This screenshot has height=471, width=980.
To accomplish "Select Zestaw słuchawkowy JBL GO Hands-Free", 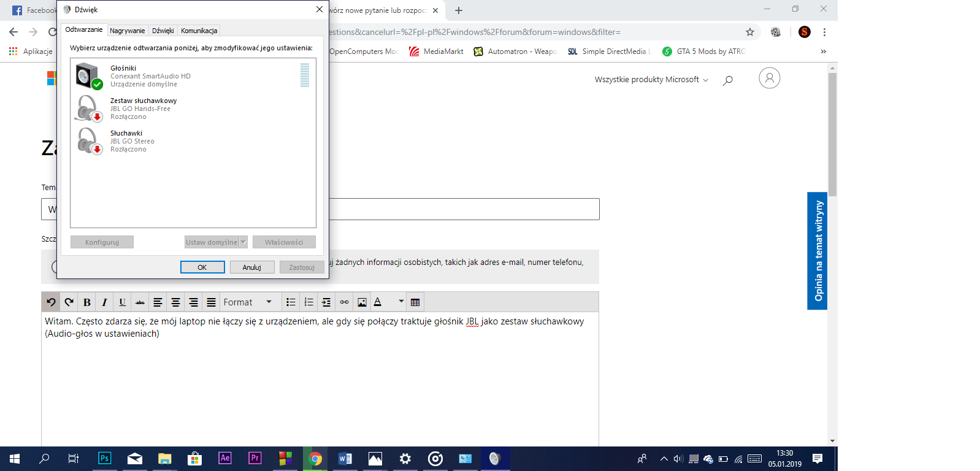I will tap(193, 109).
